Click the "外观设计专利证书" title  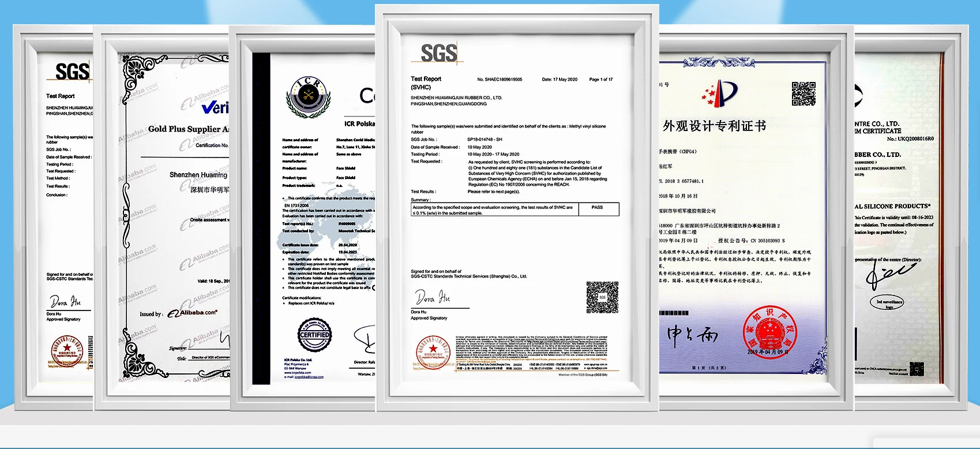pos(714,126)
